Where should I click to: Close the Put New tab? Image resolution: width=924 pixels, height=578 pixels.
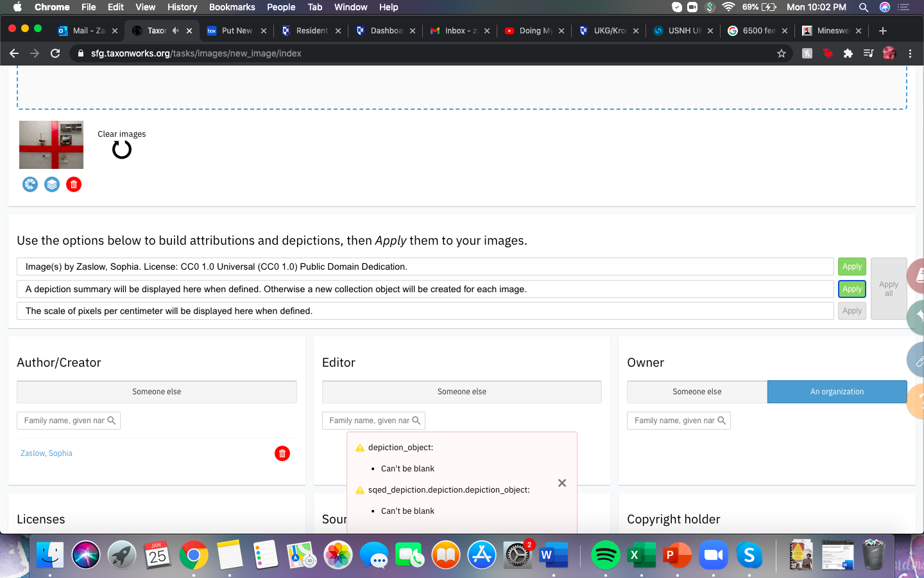pyautogui.click(x=264, y=31)
